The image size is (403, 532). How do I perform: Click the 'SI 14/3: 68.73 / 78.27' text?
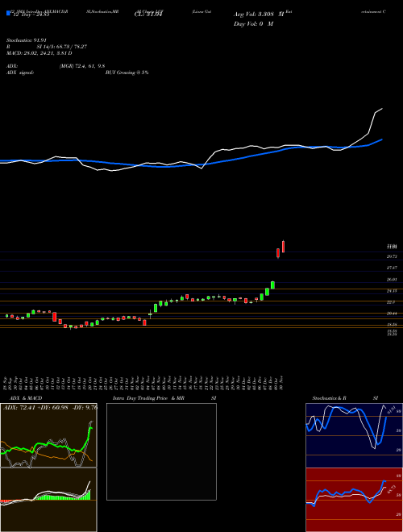[x=62, y=47]
